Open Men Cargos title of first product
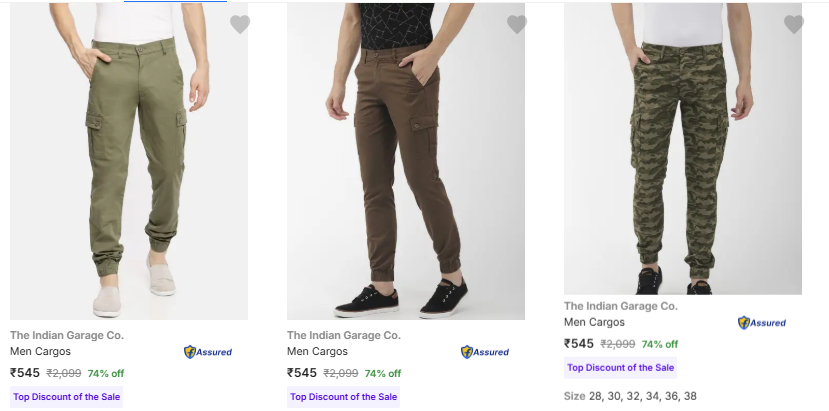Viewport: 829px width, 411px height. [40, 352]
